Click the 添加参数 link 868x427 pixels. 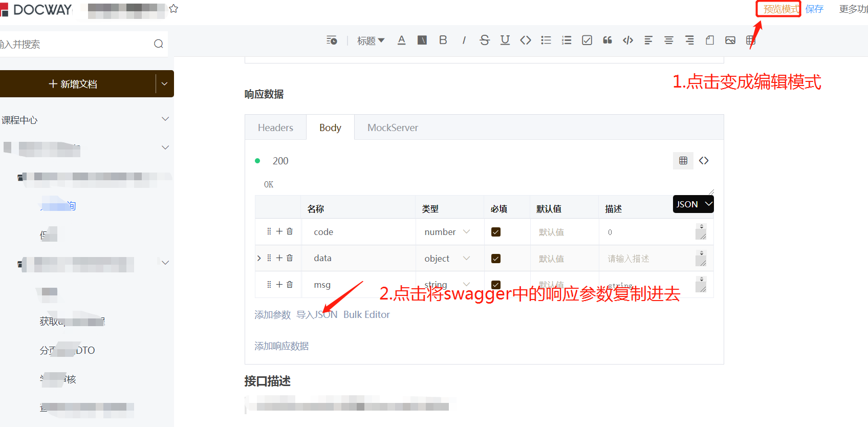(x=273, y=315)
